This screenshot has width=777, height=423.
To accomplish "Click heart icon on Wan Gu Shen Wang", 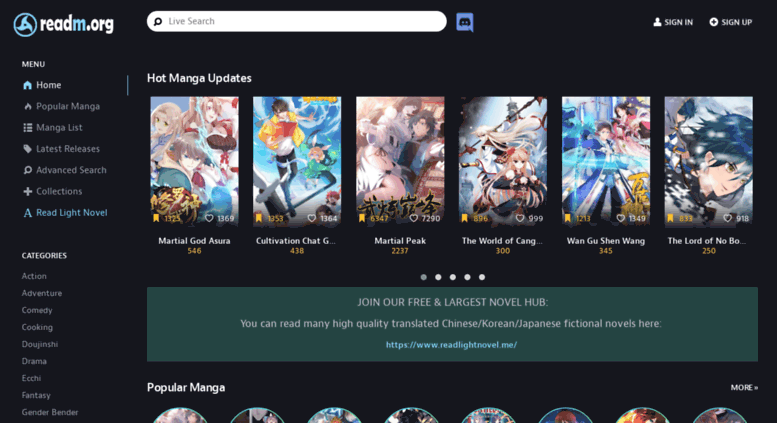I will pyautogui.click(x=620, y=218).
